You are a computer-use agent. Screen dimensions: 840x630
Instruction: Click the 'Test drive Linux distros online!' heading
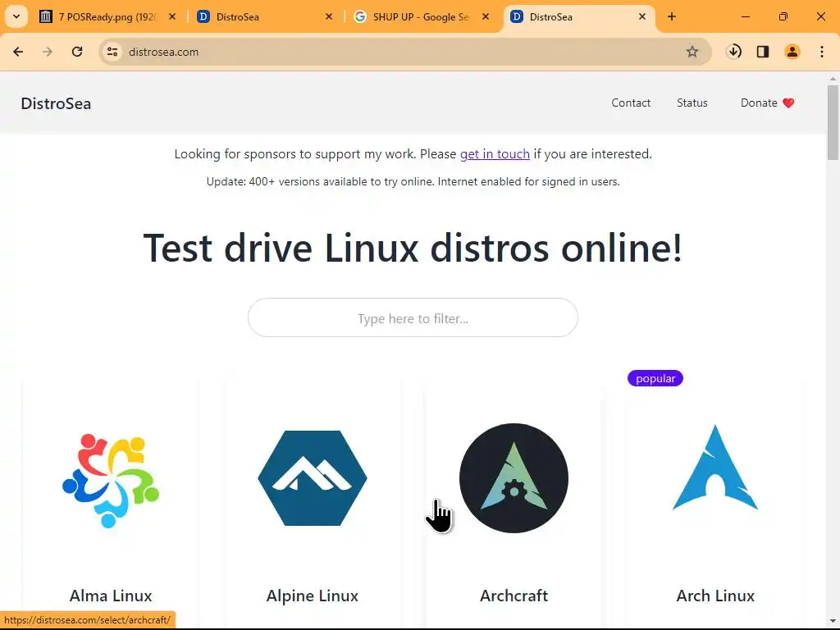pos(413,248)
